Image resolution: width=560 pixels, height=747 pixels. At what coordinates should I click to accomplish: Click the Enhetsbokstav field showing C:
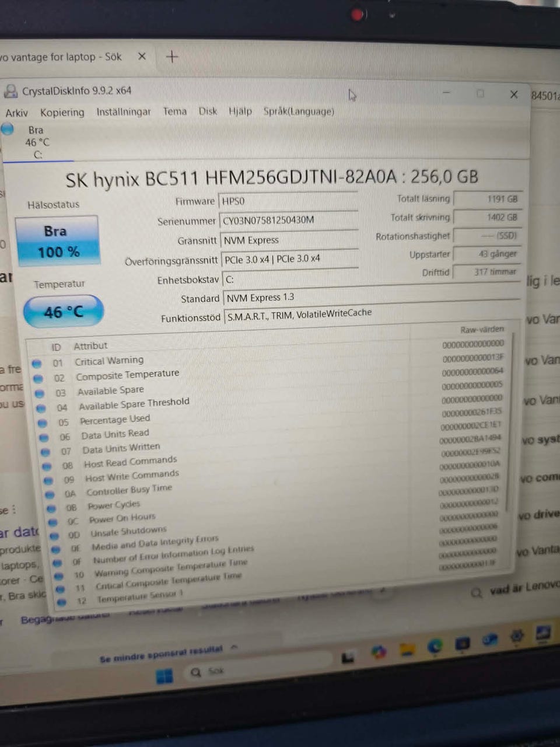coord(370,278)
